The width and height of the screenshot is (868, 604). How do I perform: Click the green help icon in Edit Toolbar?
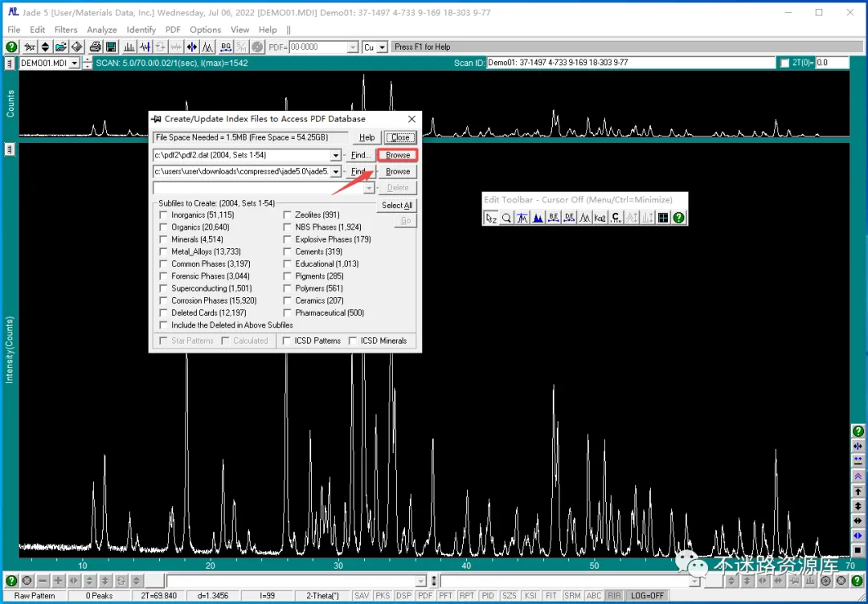click(x=678, y=218)
